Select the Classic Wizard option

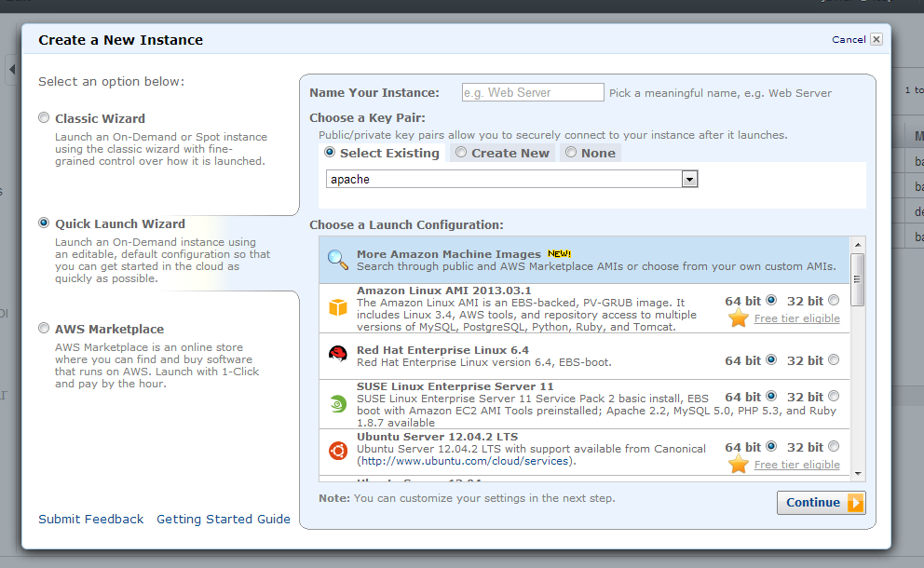44,118
